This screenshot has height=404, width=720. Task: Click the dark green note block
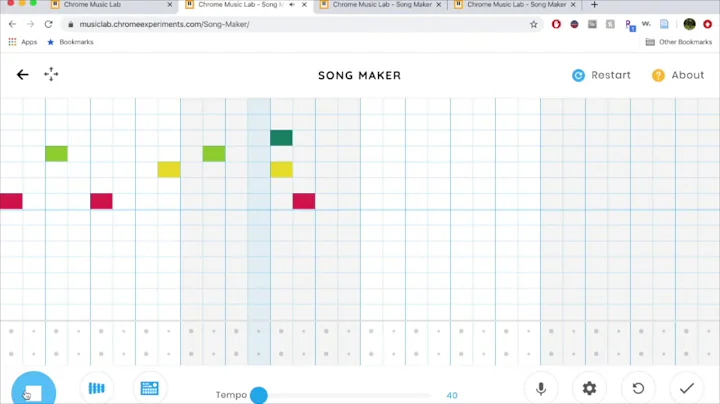(x=281, y=138)
